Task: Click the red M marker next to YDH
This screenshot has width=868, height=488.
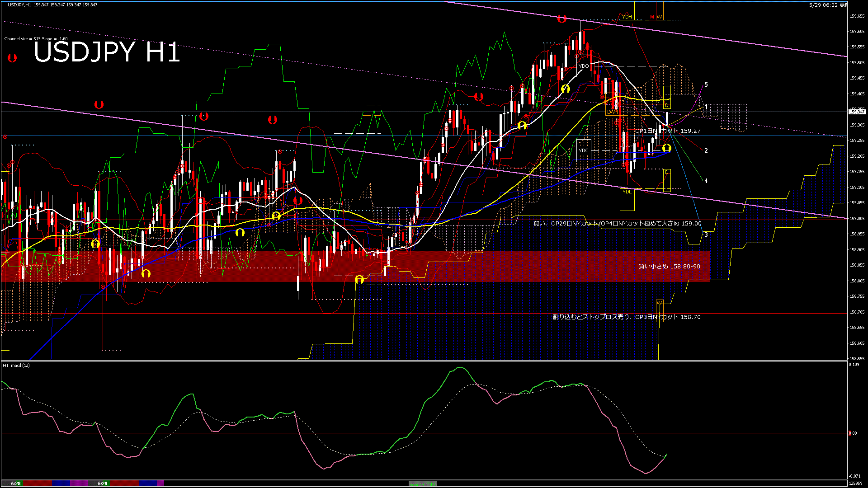Action: point(652,17)
